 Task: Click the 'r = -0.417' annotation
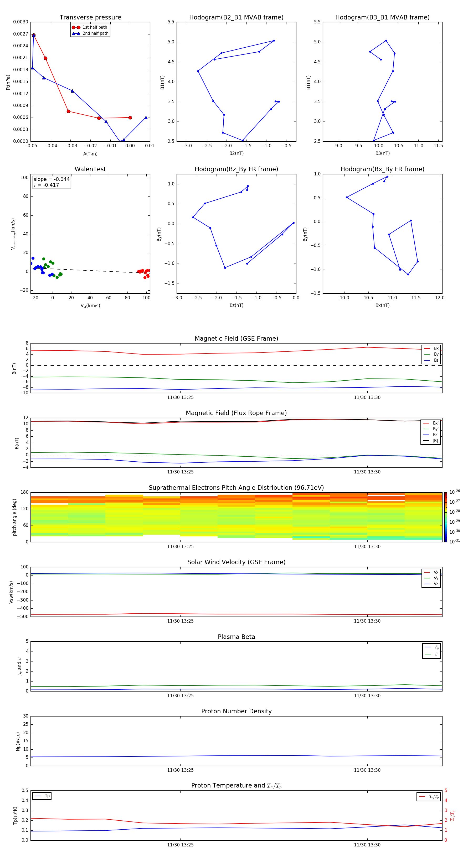(47, 185)
